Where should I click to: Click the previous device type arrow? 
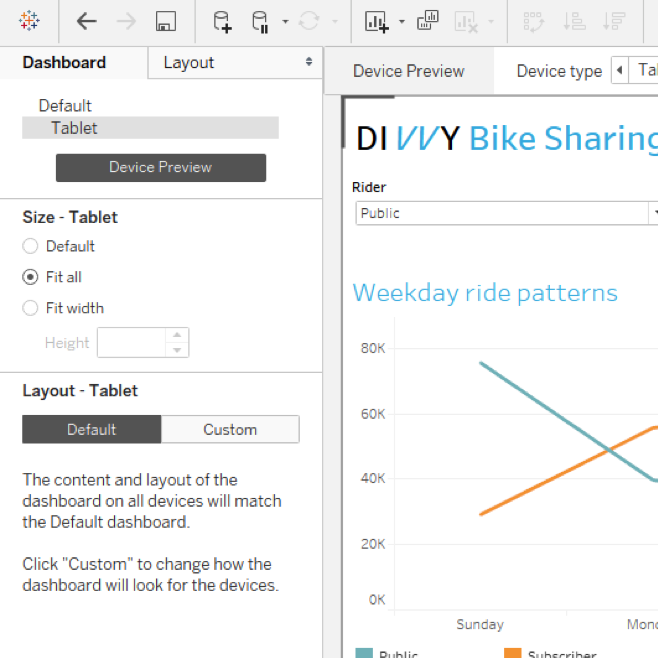[x=619, y=70]
